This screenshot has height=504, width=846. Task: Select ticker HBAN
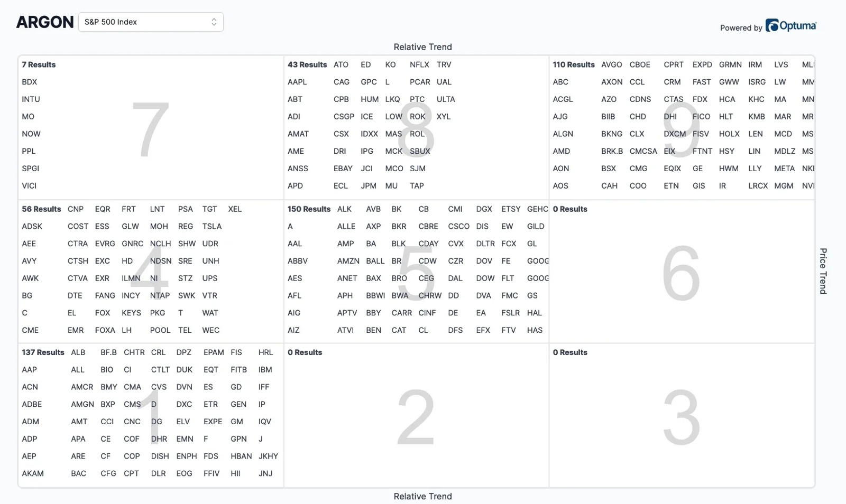tap(241, 456)
